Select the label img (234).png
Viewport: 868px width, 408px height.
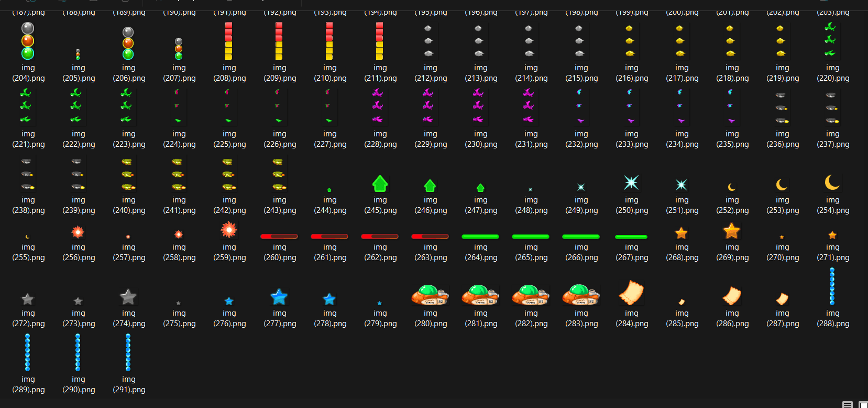tap(682, 139)
